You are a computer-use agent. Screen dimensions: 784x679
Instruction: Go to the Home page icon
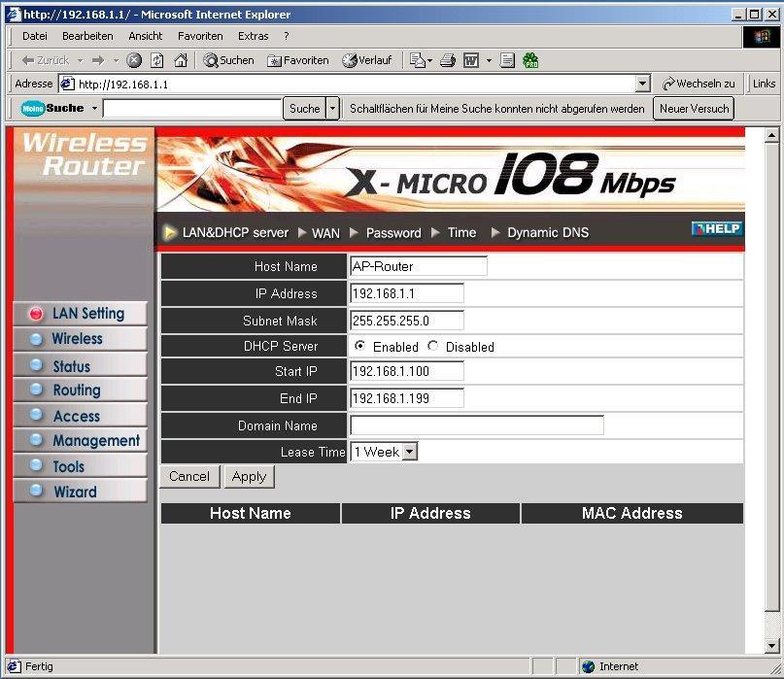click(181, 60)
